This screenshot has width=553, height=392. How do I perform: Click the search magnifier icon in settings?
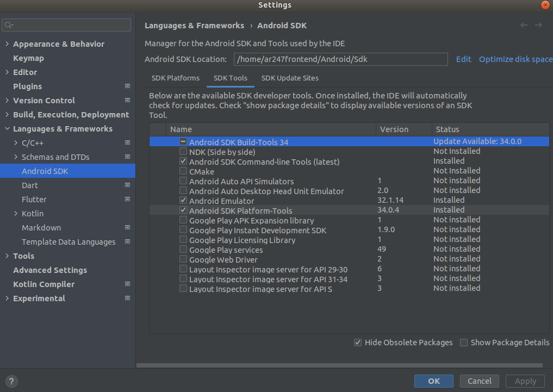(x=9, y=25)
